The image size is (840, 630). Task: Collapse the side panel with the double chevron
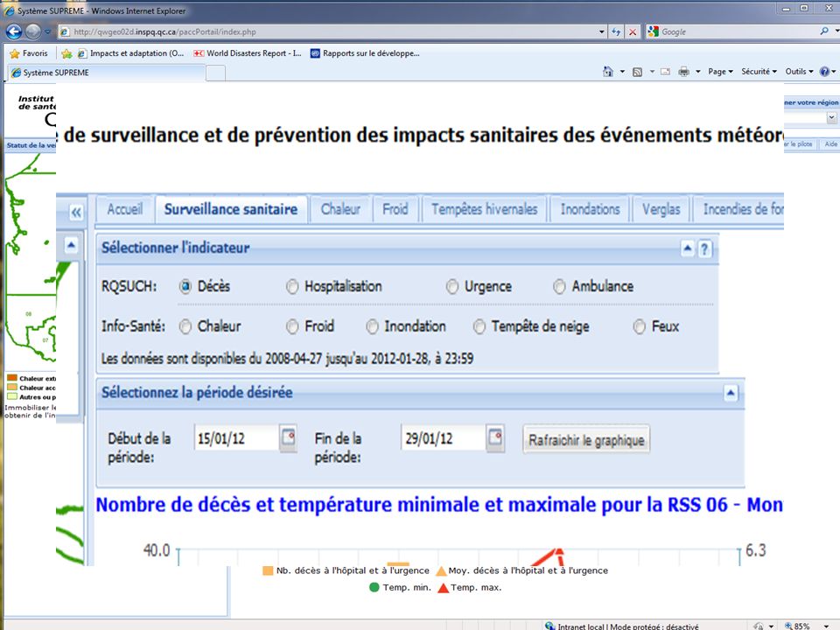coord(76,213)
